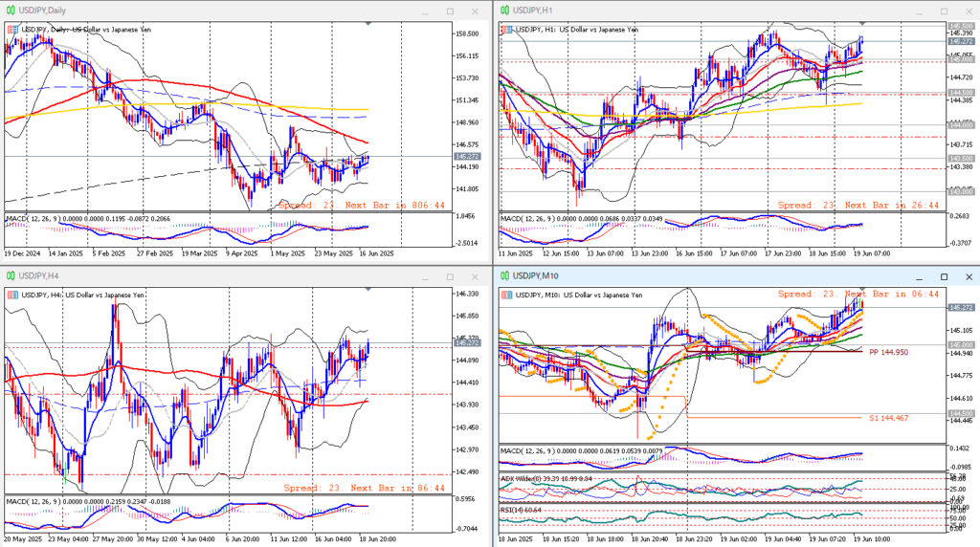Close the USDJPY,M10 chart window
The width and height of the screenshot is (980, 547).
point(969,276)
